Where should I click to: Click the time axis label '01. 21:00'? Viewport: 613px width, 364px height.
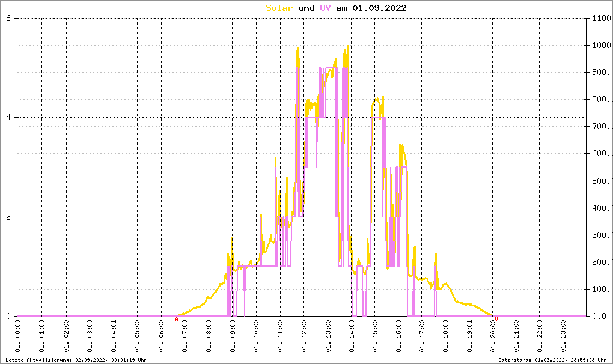click(x=516, y=336)
